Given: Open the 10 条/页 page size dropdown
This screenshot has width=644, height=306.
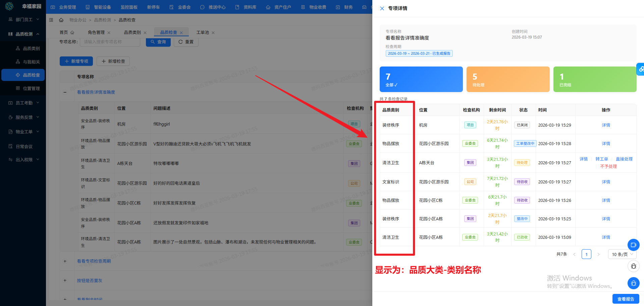Looking at the screenshot, I should [622, 254].
